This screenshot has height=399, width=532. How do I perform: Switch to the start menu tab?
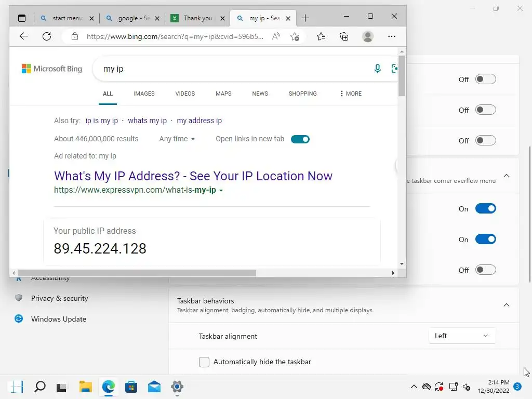(x=67, y=18)
